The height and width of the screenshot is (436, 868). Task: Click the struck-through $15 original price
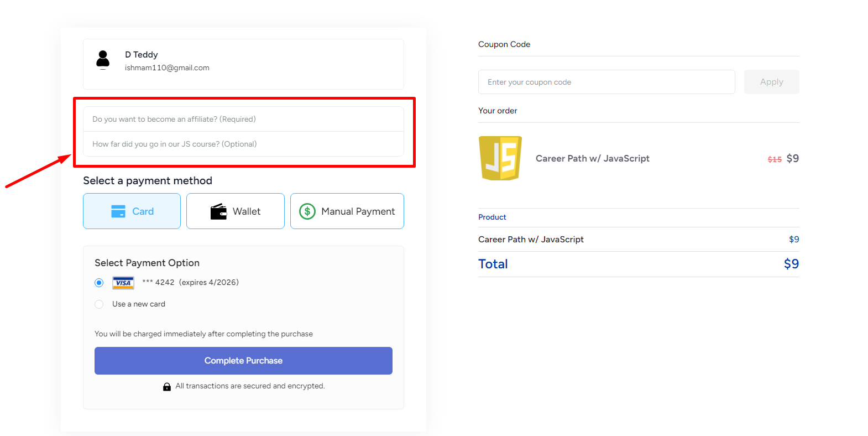775,159
